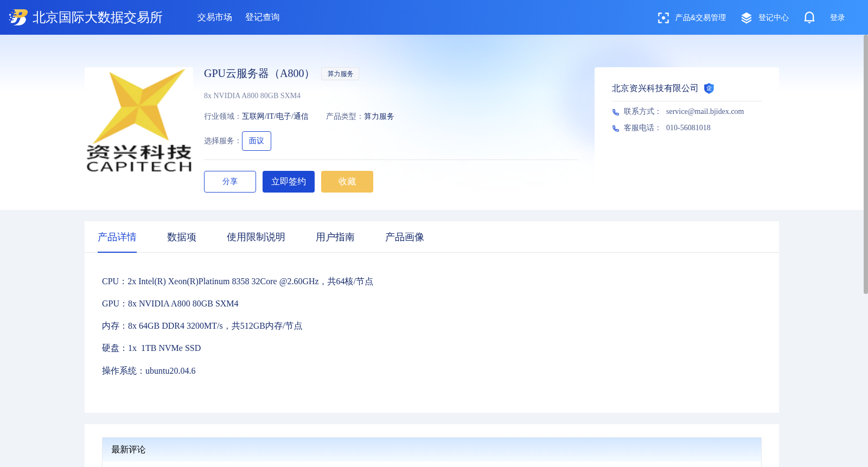Screen dimensions: 868x467
Task: Open notifications bell icon
Action: point(809,17)
